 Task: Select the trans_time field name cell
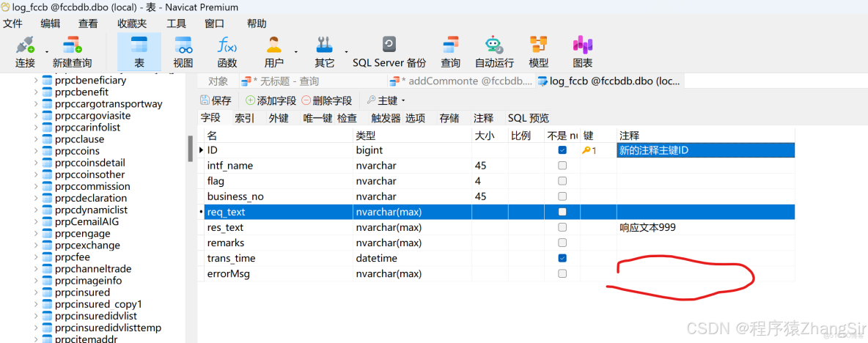279,259
